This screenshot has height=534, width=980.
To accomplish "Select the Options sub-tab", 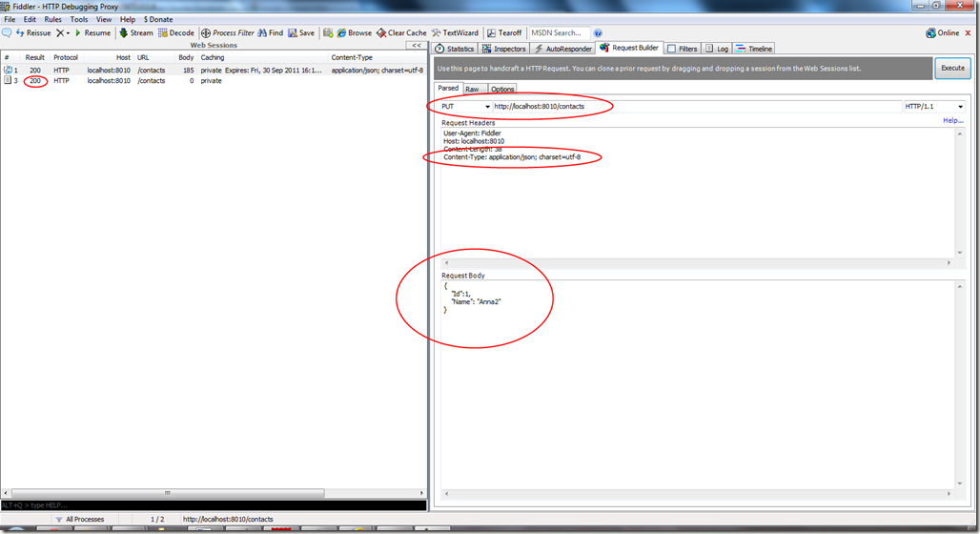I will pos(501,89).
